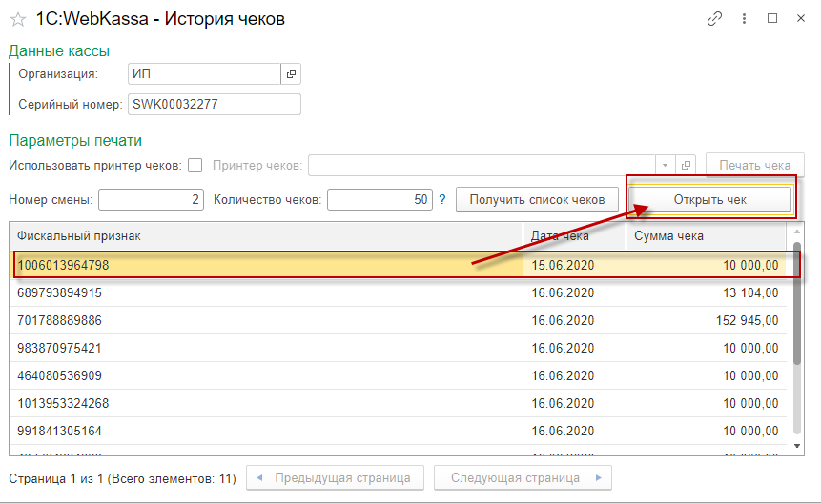Viewport: 821px width, 504px height.
Task: Close the История чеков window
Action: 801,18
